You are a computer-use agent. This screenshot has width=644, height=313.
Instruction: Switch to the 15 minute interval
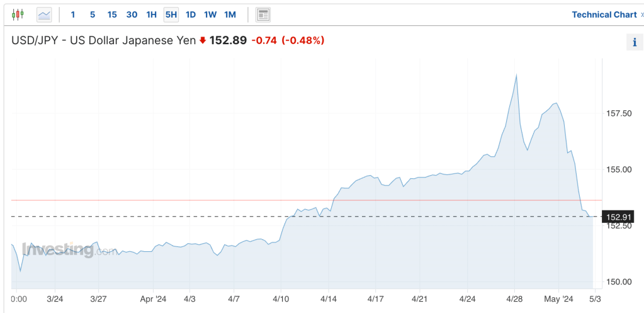(112, 14)
